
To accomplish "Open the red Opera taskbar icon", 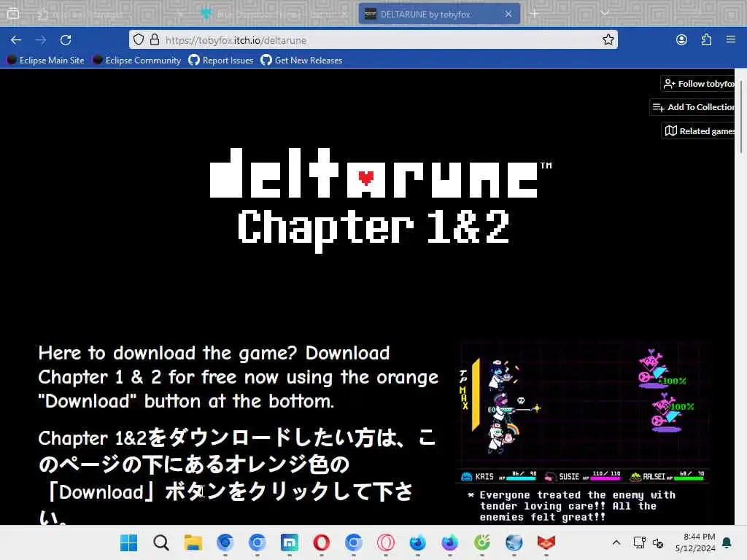I will coord(322,542).
